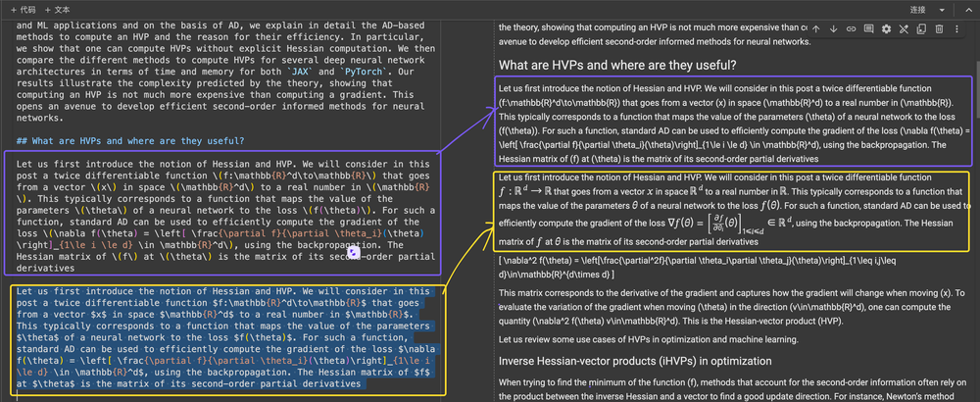The image size is (980, 402).
Task: Delete the cell with the trash icon
Action: pyautogui.click(x=939, y=28)
